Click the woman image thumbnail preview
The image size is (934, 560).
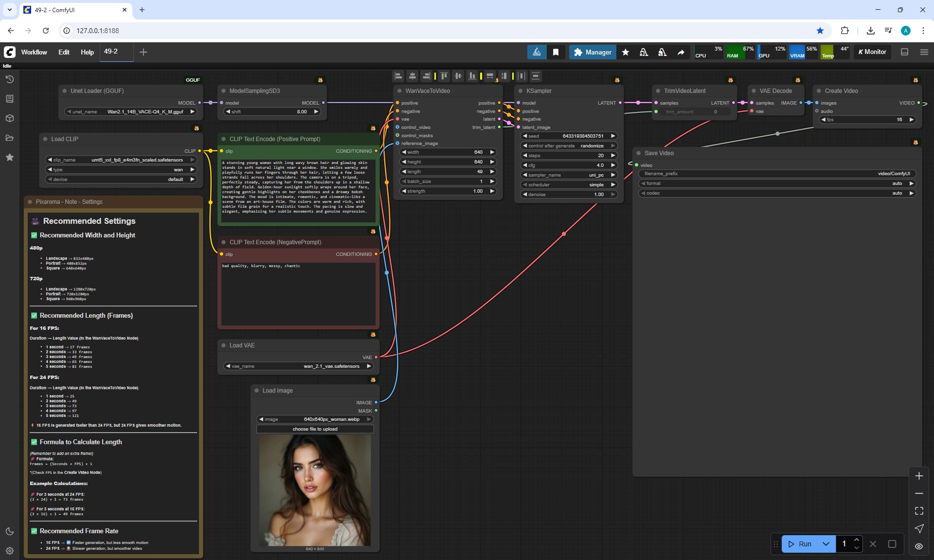coord(315,489)
